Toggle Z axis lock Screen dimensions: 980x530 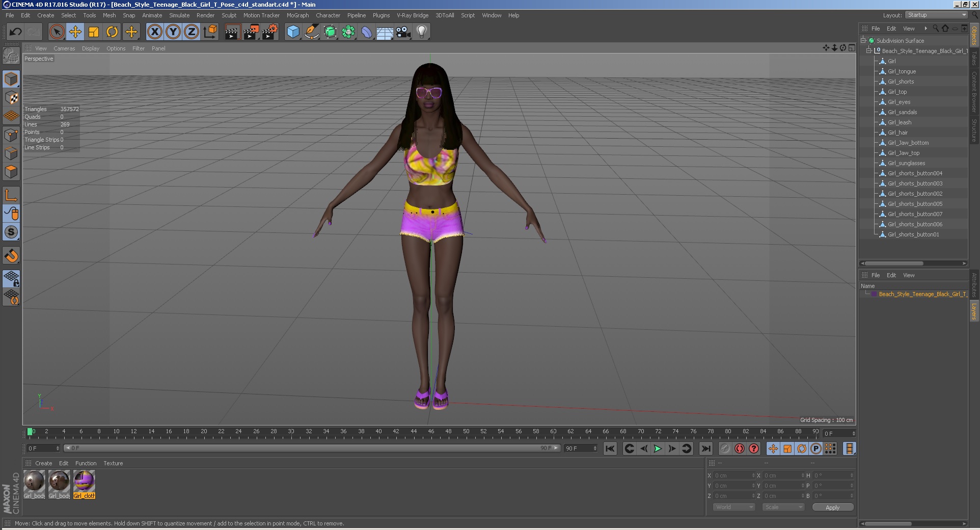tap(192, 32)
